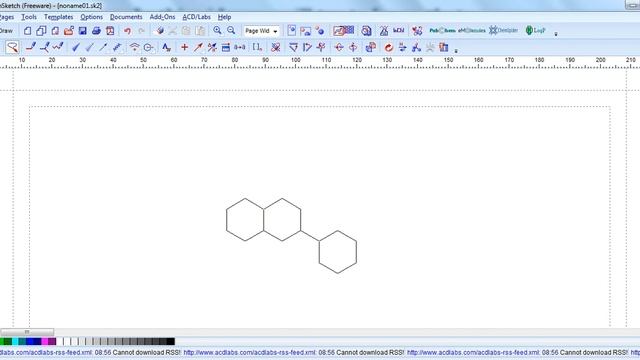Click the Draw mode button

click(x=6, y=31)
